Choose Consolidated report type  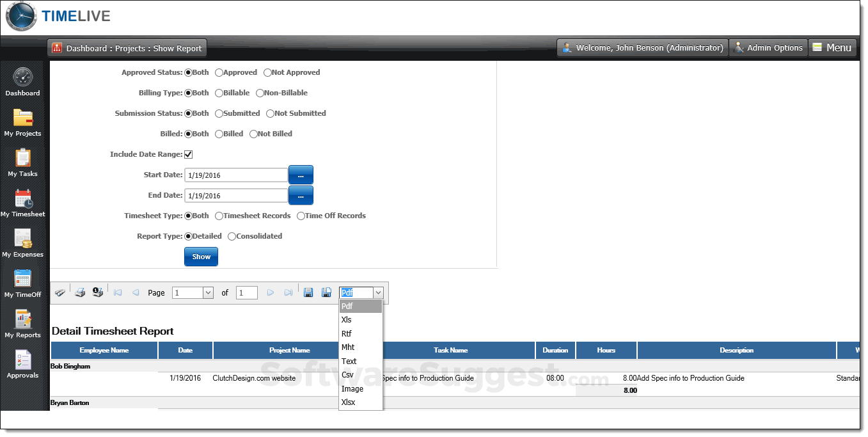(232, 237)
